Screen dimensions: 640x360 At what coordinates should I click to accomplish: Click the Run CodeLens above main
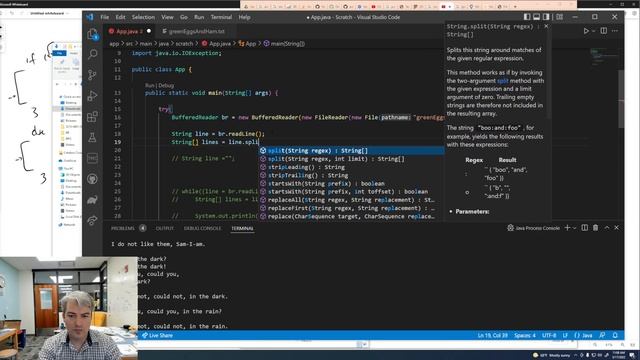coord(150,85)
